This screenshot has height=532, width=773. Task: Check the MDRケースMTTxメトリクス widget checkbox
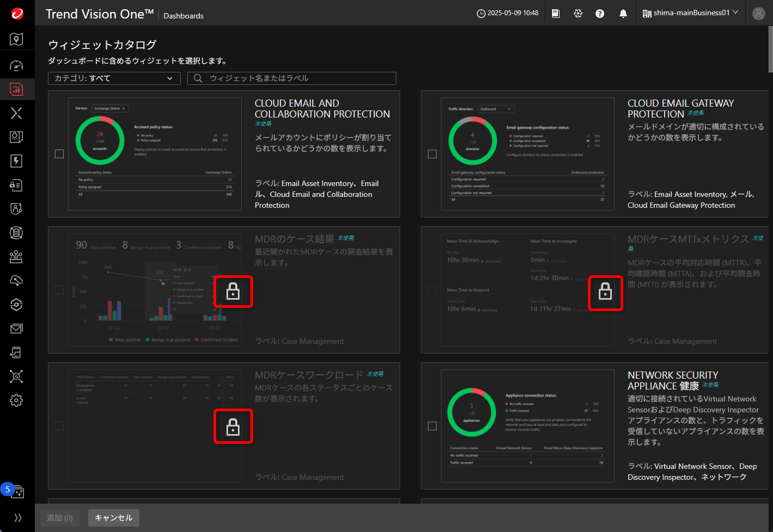432,290
